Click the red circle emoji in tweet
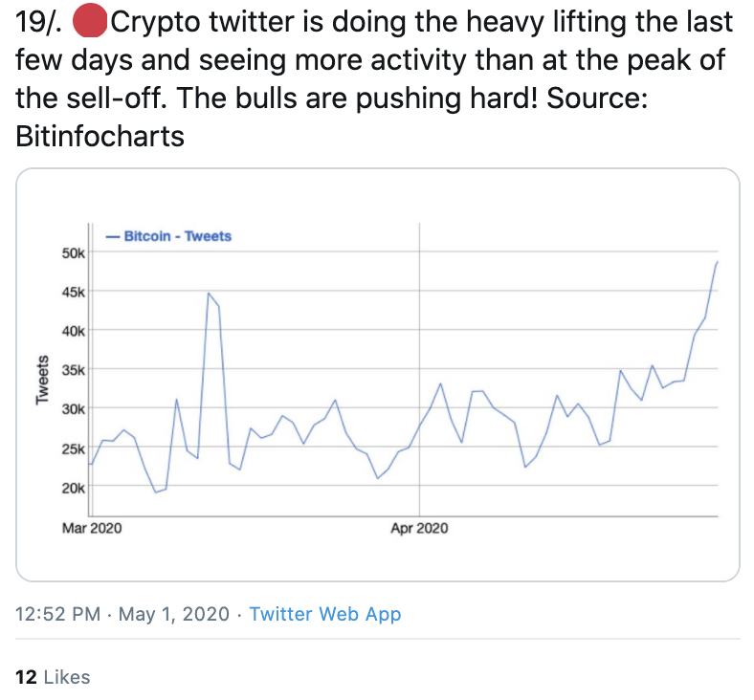 93,21
